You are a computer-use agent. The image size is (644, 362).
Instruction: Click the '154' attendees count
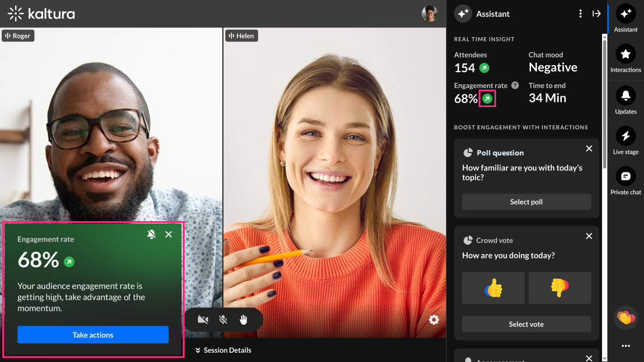(465, 68)
